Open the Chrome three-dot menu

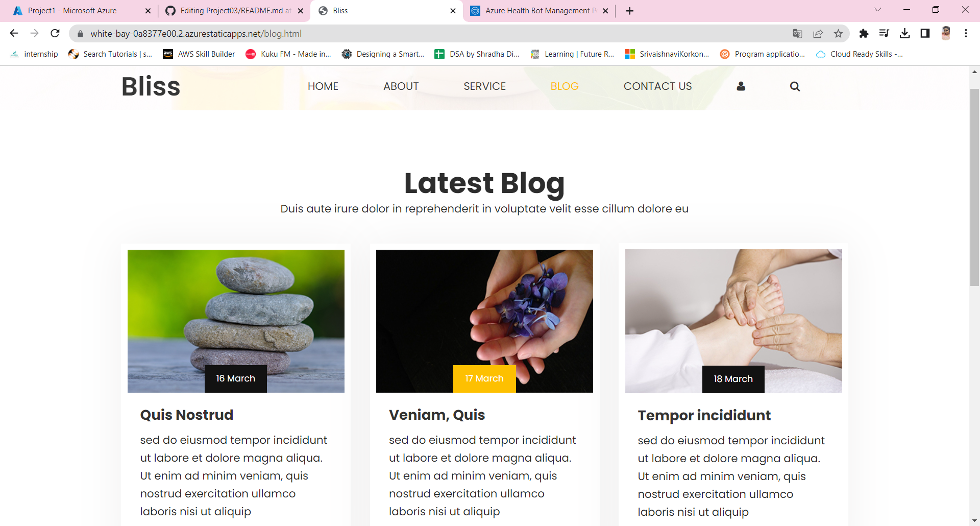tap(966, 33)
